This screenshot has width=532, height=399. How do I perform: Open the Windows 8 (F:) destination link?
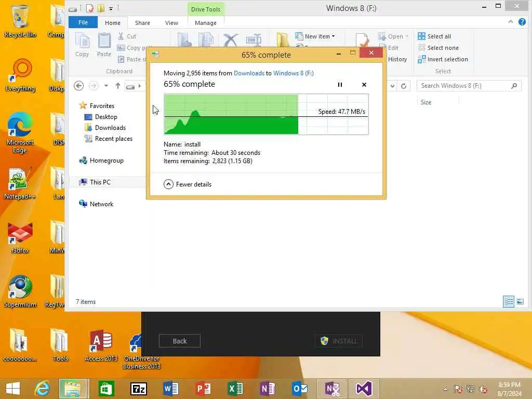coord(294,73)
